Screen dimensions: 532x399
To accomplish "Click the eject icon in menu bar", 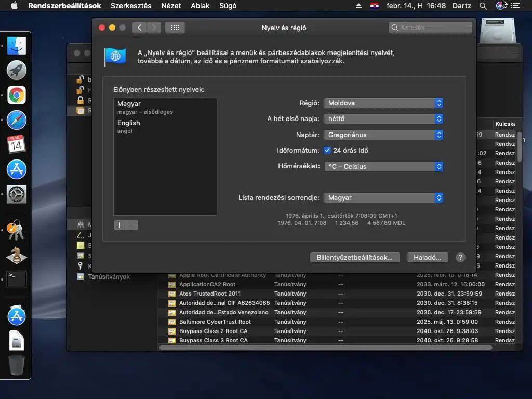I will [x=358, y=6].
